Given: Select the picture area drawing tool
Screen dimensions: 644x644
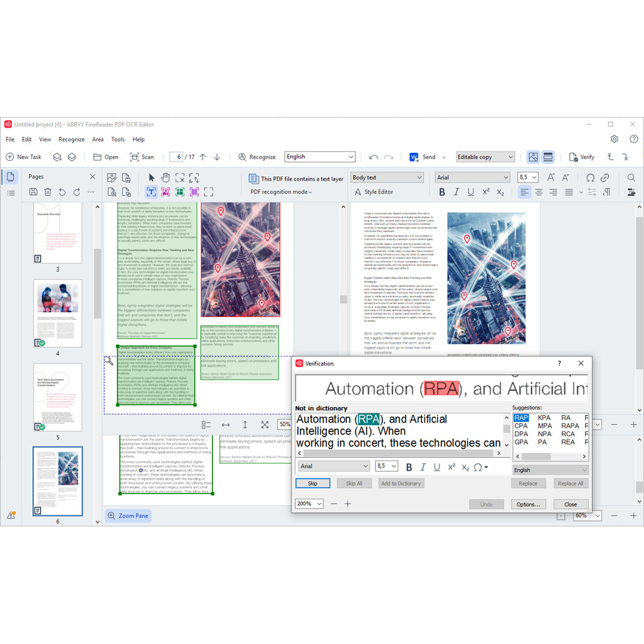Looking at the screenshot, I should [x=166, y=192].
